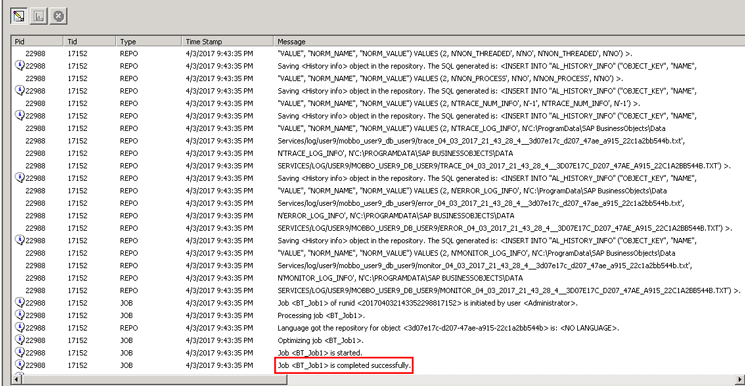745x386 pixels.
Task: Select the message containing N'NON_PROCESS' values
Action: pyautogui.click(x=450, y=78)
